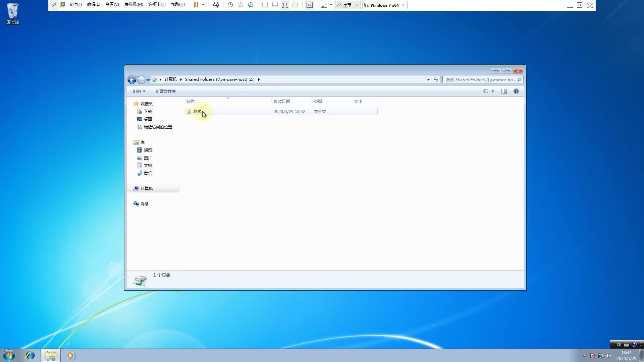Image resolution: width=644 pixels, height=362 pixels.
Task: Pause the virtual machine with orange pause icon
Action: point(196,5)
